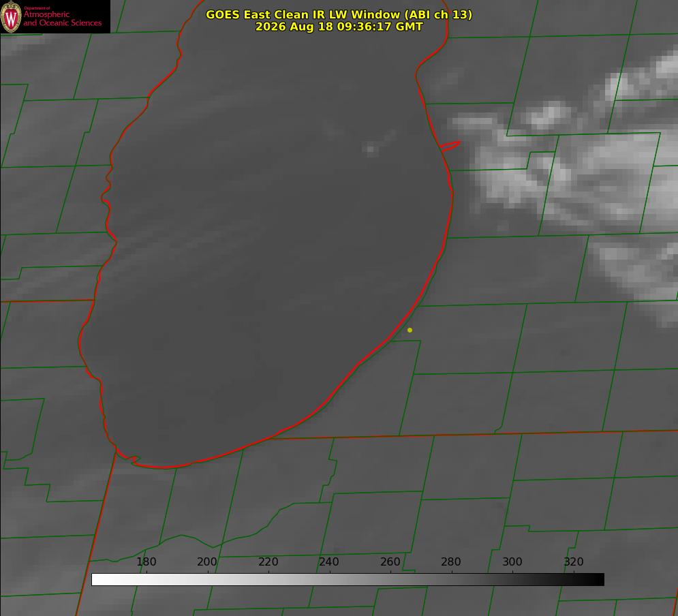The image size is (678, 616).
Task: Click the 2026 Aug 18 timestamp text
Action: [x=339, y=27]
